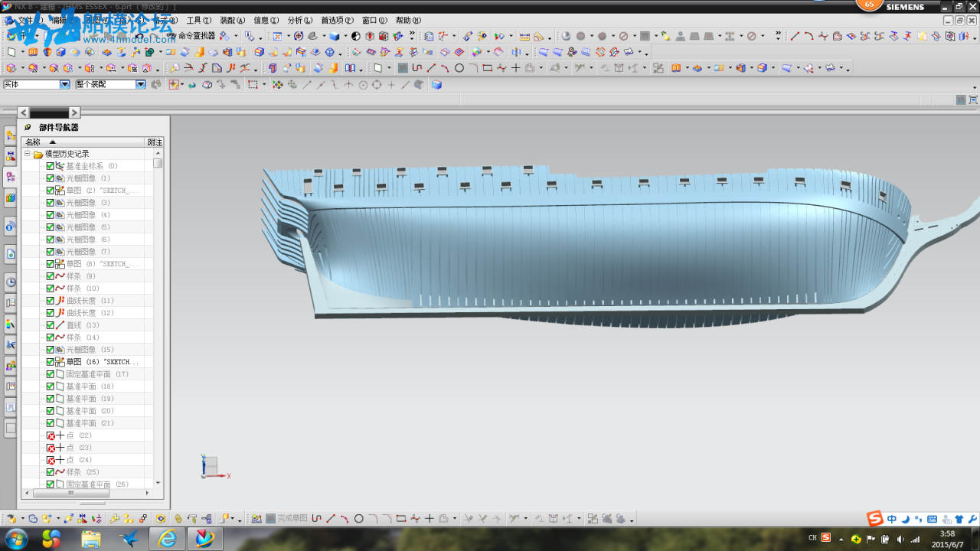Click the rectangle selection mode icon
Image resolution: width=980 pixels, height=551 pixels.
pos(253,85)
